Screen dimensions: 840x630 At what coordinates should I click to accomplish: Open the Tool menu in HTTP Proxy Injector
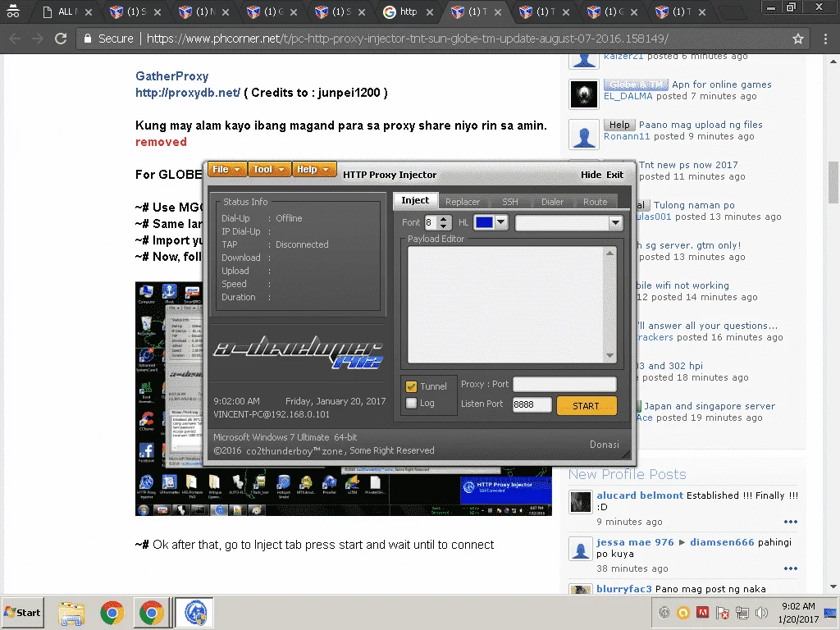click(269, 169)
